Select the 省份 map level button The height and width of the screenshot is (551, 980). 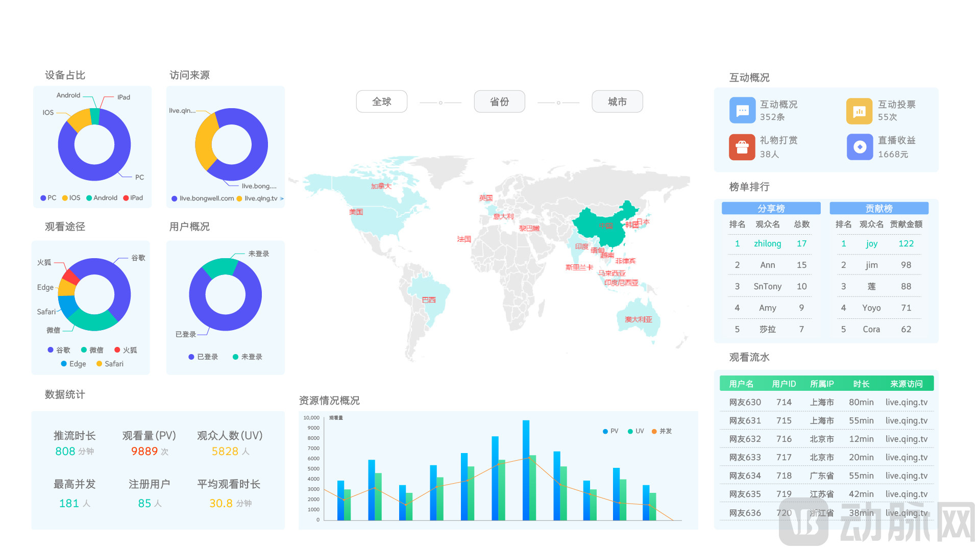pos(499,102)
